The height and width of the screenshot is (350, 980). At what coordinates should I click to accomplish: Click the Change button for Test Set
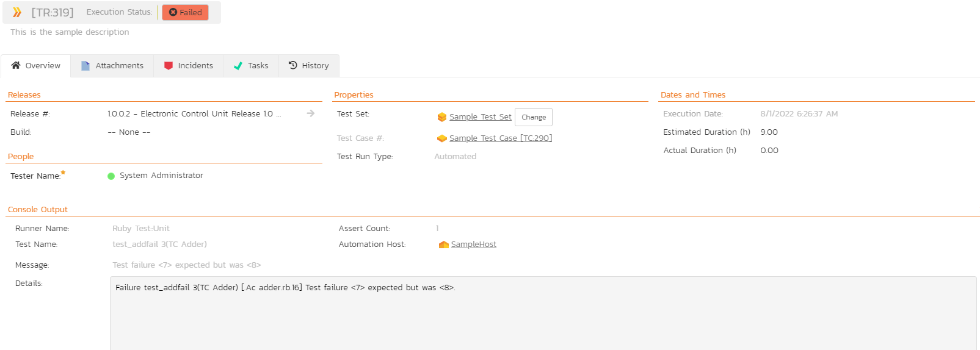(x=534, y=117)
